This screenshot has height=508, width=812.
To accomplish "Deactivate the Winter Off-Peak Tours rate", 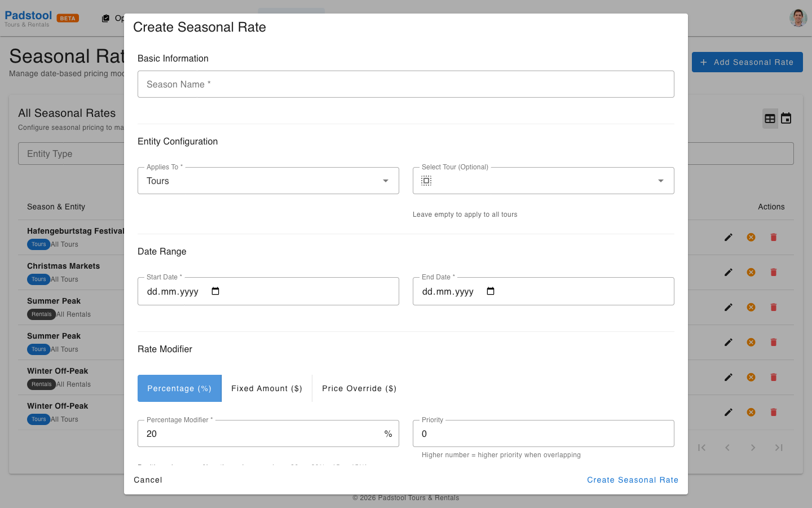I will [x=751, y=412].
